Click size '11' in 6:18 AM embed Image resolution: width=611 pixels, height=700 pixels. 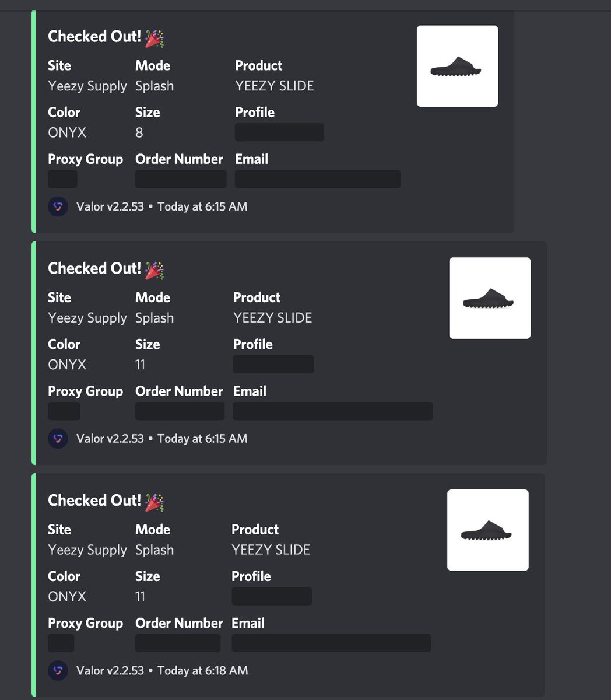click(x=140, y=596)
